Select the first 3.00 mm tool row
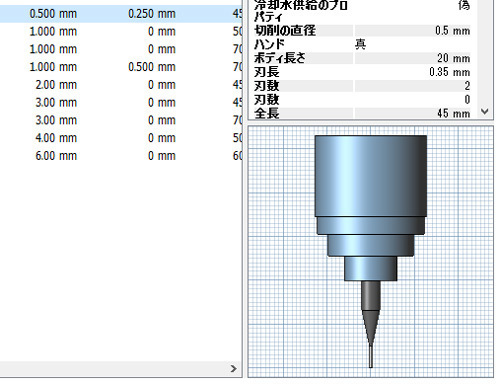The width and height of the screenshot is (500, 384). coord(121,102)
